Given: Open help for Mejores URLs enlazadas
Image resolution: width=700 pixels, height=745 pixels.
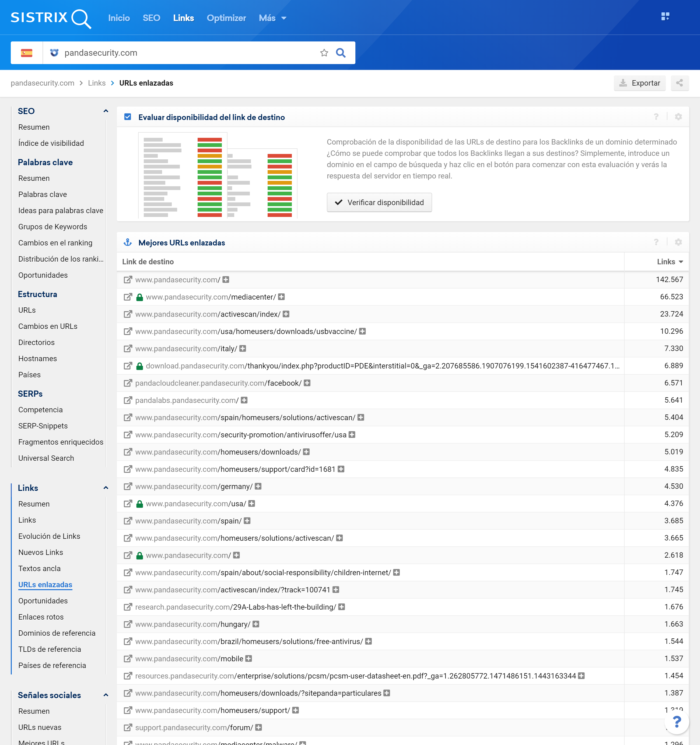Looking at the screenshot, I should coord(656,242).
